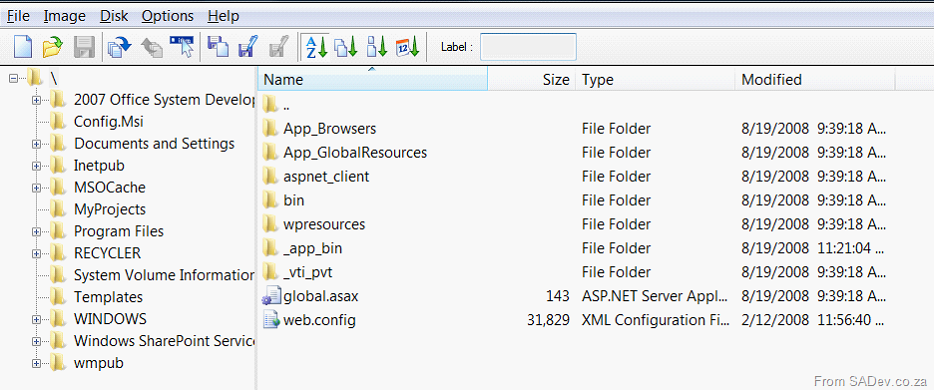Select the WINDOWS folder label

click(x=110, y=319)
